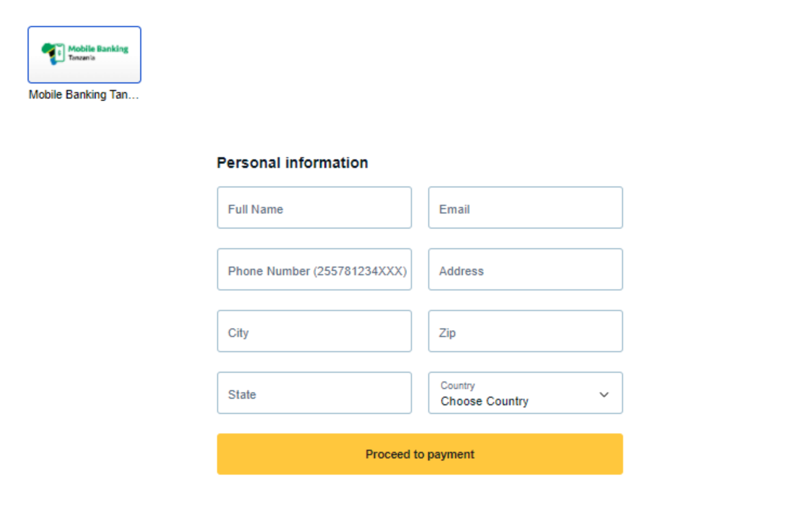Click the Tanzania subtitle in the logo
Screen dimensions: 812x518
coord(82,58)
